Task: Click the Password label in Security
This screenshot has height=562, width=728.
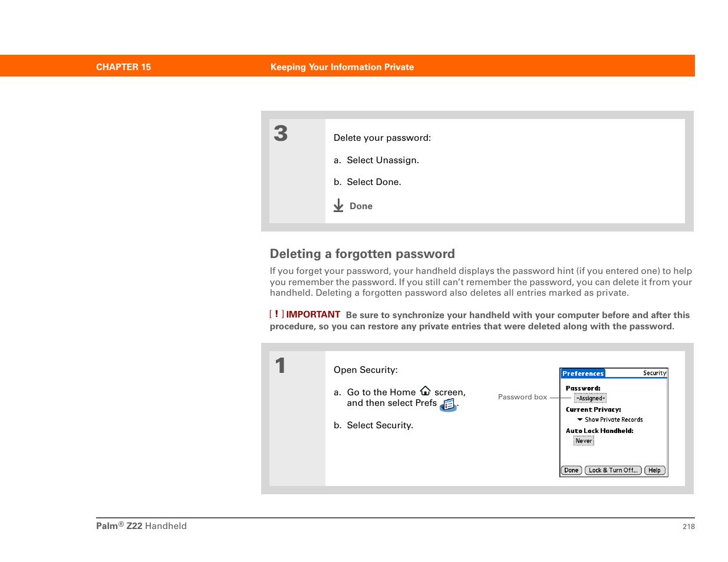Action: [583, 388]
